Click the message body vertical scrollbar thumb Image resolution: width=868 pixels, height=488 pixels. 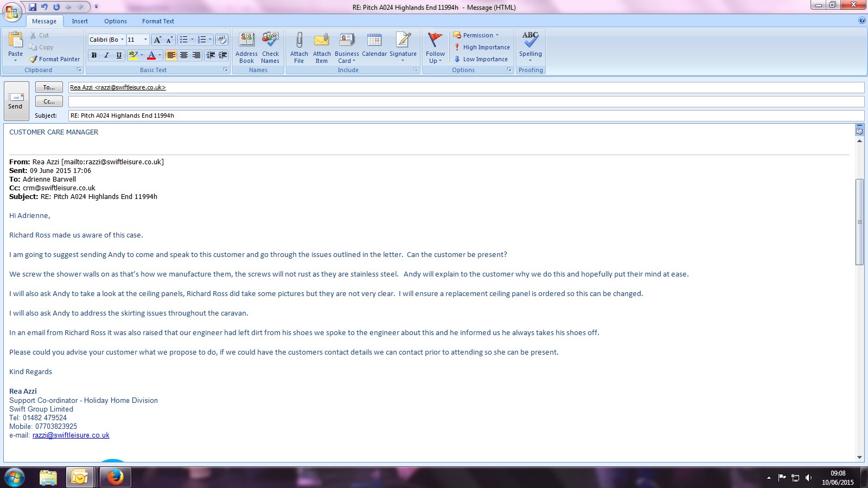(x=859, y=222)
